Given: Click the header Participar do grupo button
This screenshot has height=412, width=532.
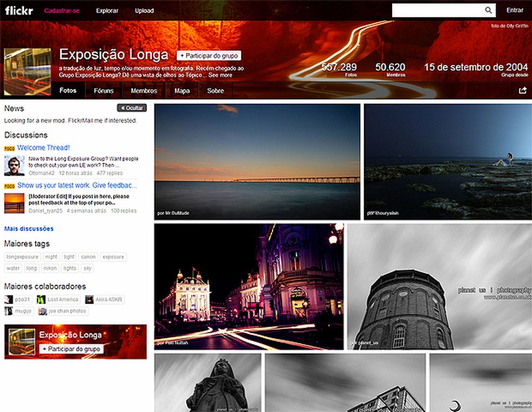Looking at the screenshot, I should coord(209,56).
